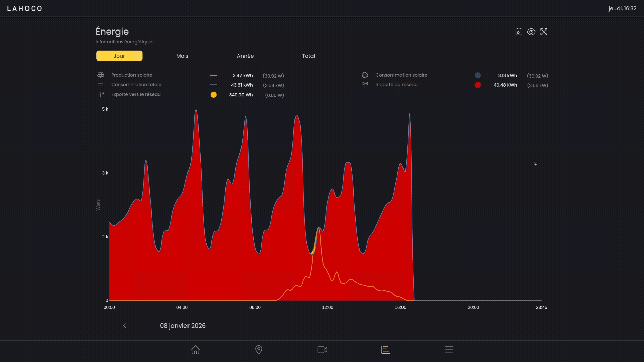The image size is (644, 362).
Task: Click the blue Consommation solaire color dot
Action: [478, 76]
